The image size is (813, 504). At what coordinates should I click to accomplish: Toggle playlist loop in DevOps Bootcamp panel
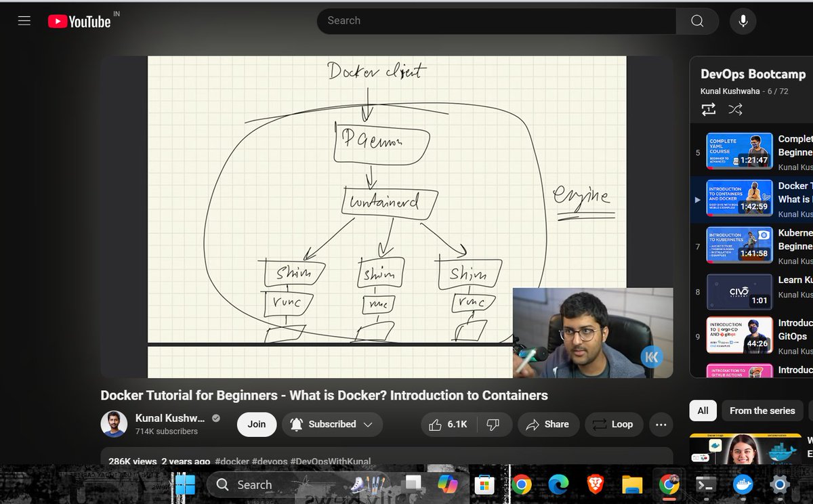pos(709,109)
